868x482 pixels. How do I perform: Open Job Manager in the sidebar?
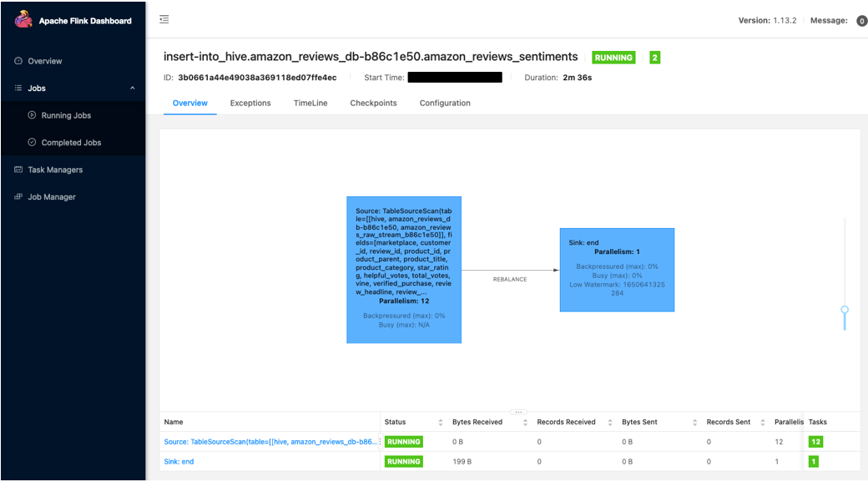point(73,196)
